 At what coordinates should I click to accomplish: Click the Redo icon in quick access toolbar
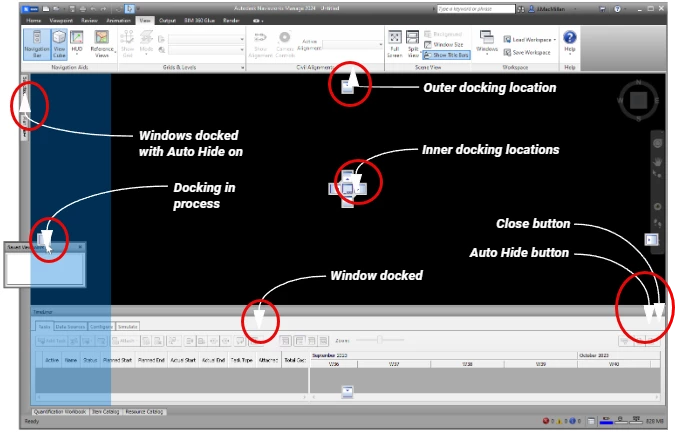tap(103, 9)
